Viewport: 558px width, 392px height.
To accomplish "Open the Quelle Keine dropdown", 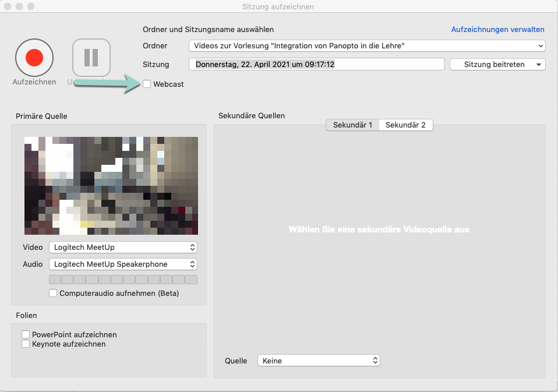I will (x=318, y=361).
